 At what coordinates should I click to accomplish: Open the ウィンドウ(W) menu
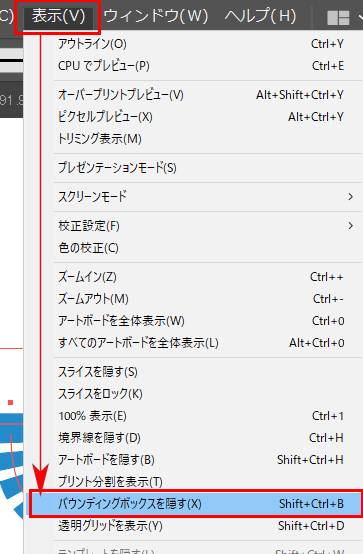(x=156, y=16)
